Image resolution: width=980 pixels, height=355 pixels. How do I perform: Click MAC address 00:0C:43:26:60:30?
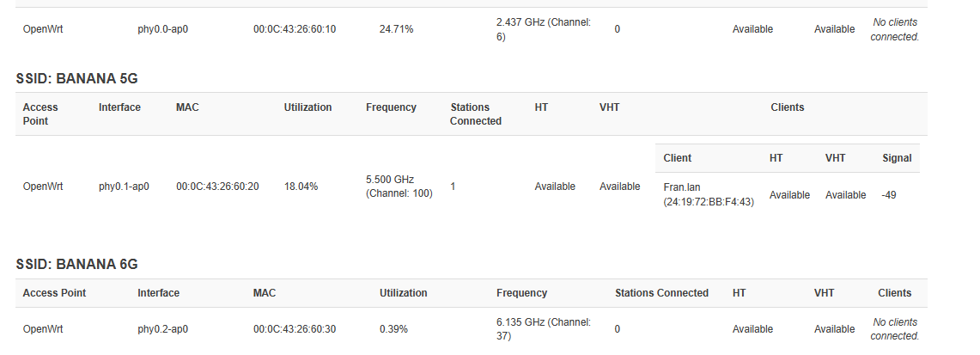coord(295,329)
